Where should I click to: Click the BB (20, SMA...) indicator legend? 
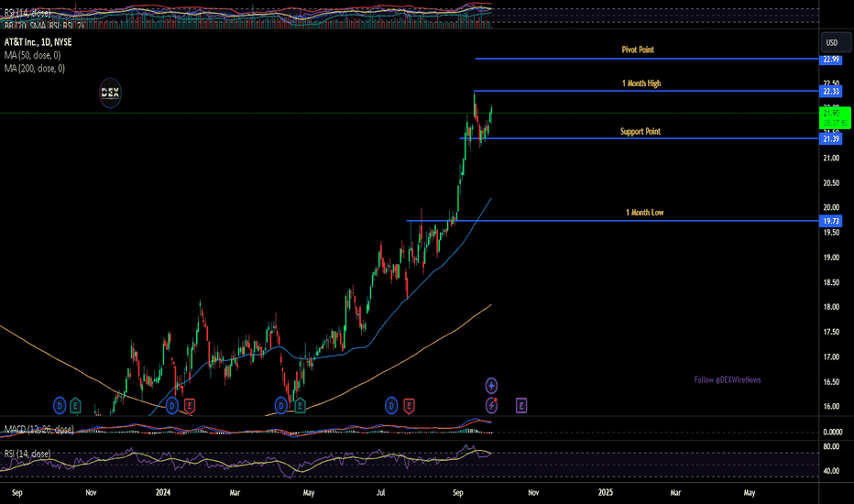(x=44, y=25)
